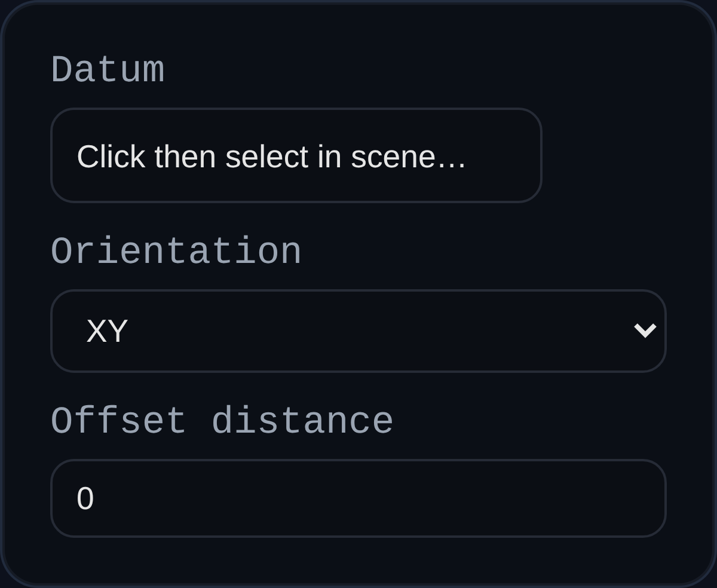717x588 pixels.
Task: Click the Orientation label text
Action: click(176, 251)
